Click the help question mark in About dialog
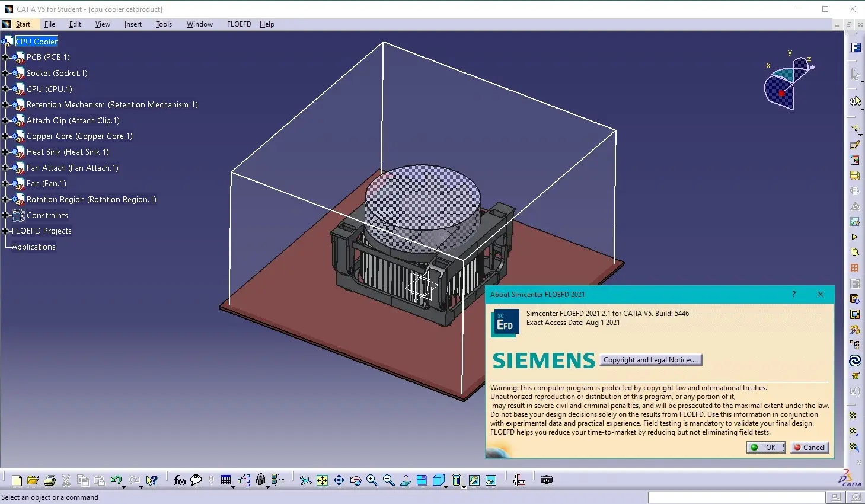 [794, 294]
